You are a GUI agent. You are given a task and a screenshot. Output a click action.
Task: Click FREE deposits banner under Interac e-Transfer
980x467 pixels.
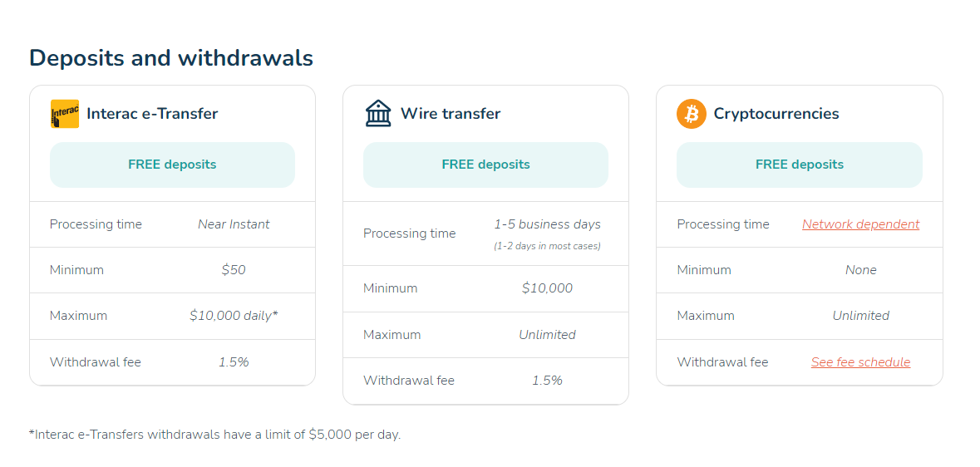pos(173,165)
